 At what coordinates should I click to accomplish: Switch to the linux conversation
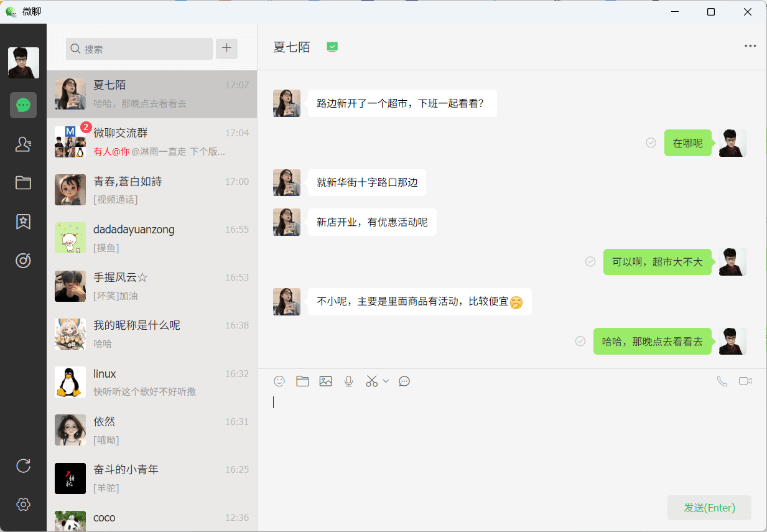[x=152, y=381]
